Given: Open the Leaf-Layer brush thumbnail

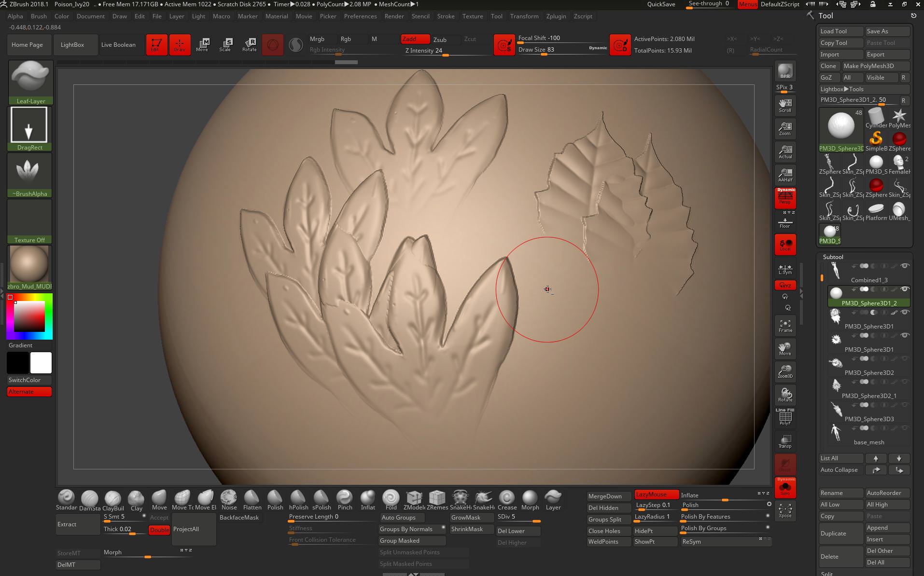Looking at the screenshot, I should pyautogui.click(x=30, y=82).
